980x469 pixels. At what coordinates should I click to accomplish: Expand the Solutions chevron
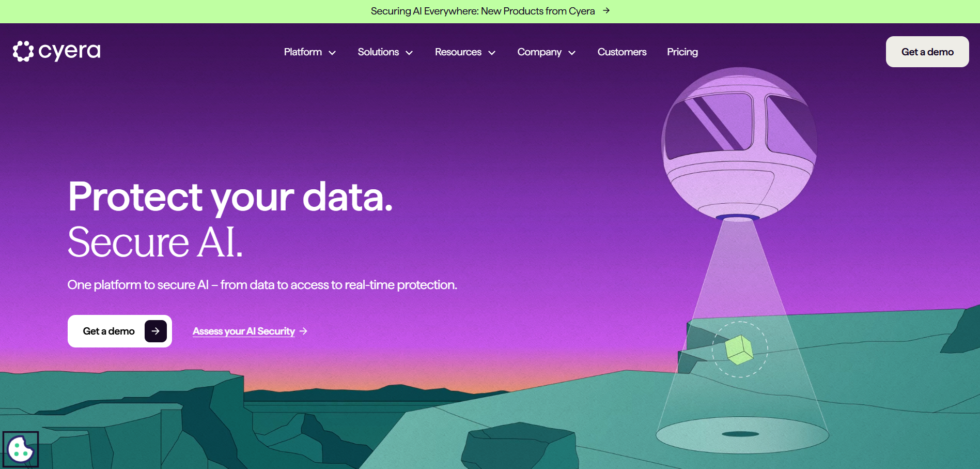409,53
